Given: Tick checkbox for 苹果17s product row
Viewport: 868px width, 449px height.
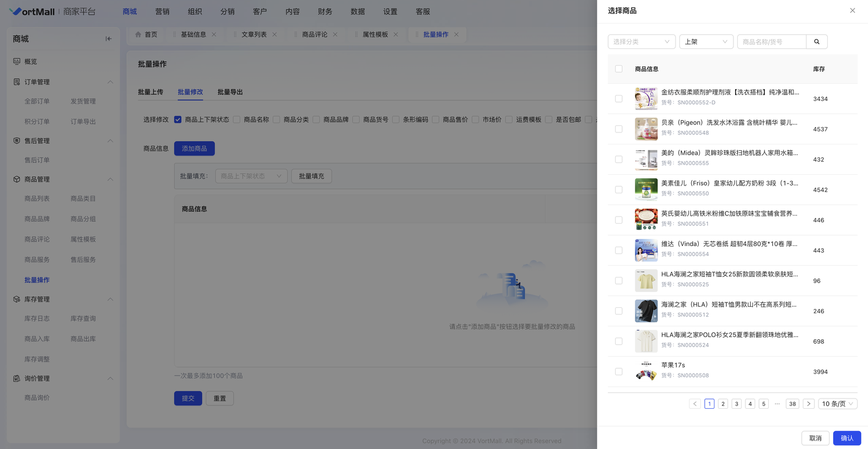Looking at the screenshot, I should point(618,372).
